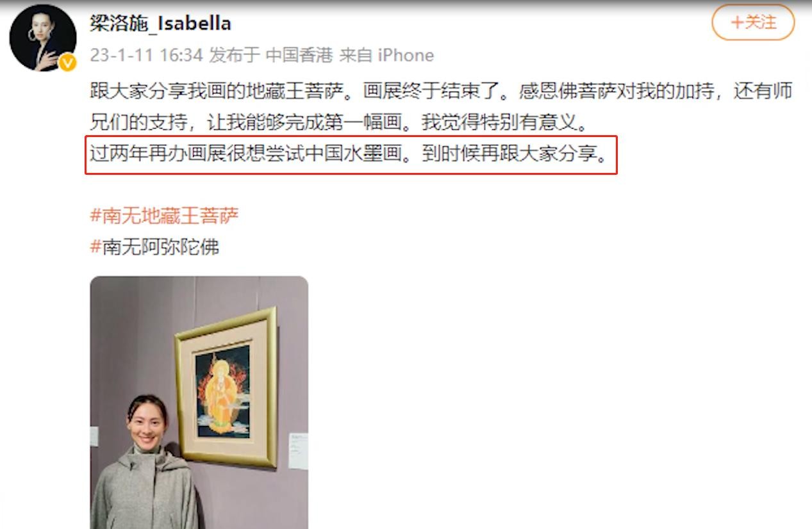Select the 中国香港 location text
Image resolution: width=812 pixels, height=529 pixels.
tap(299, 55)
